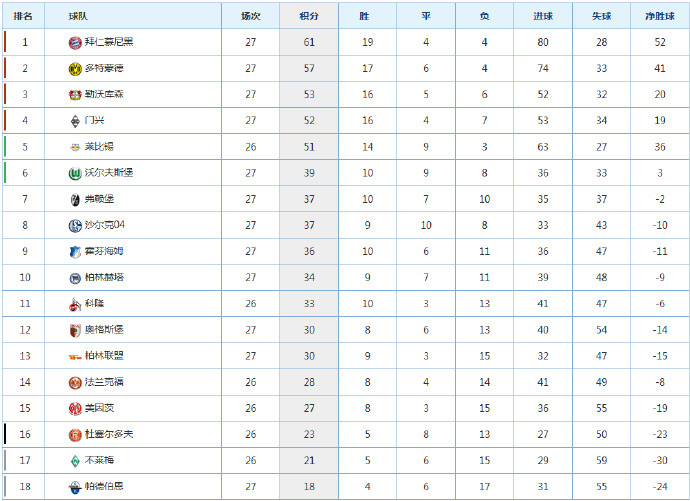Click the Dortmund (多特蒙德) yellow badge
Screen dimensions: 690x501
(x=75, y=68)
